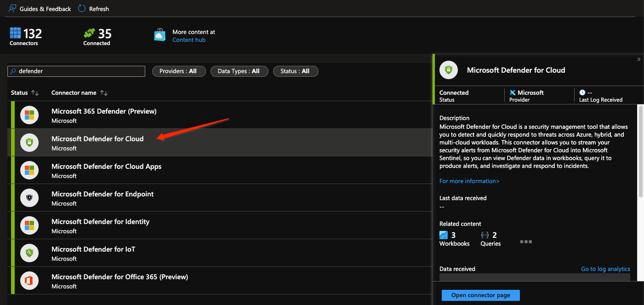
Task: Click the 3 Workbooks count
Action: [453, 235]
